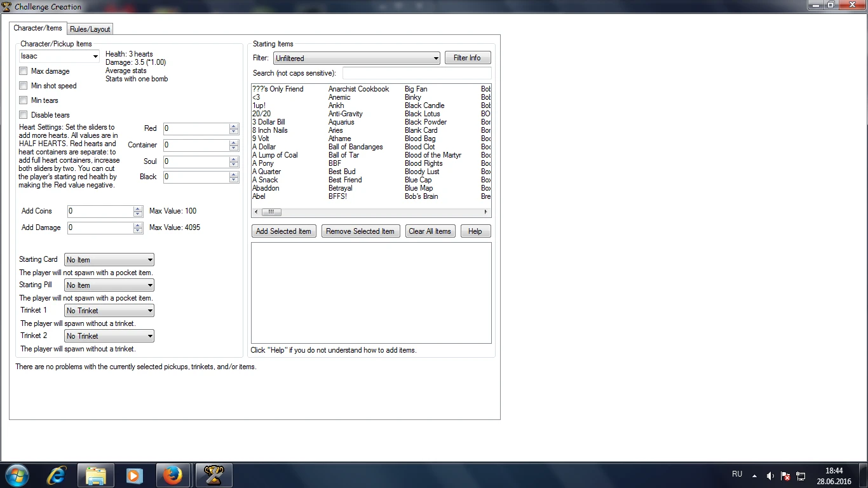
Task: Open Help for adding items
Action: coord(475,231)
